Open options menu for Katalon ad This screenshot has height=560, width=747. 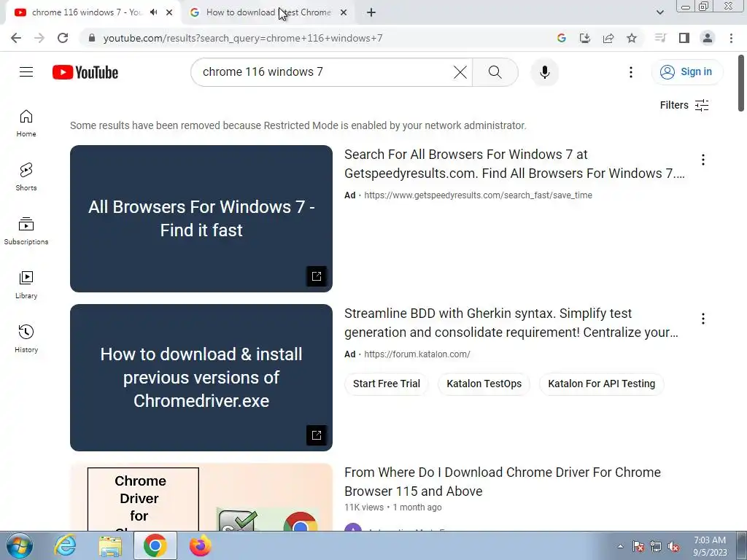click(x=703, y=319)
